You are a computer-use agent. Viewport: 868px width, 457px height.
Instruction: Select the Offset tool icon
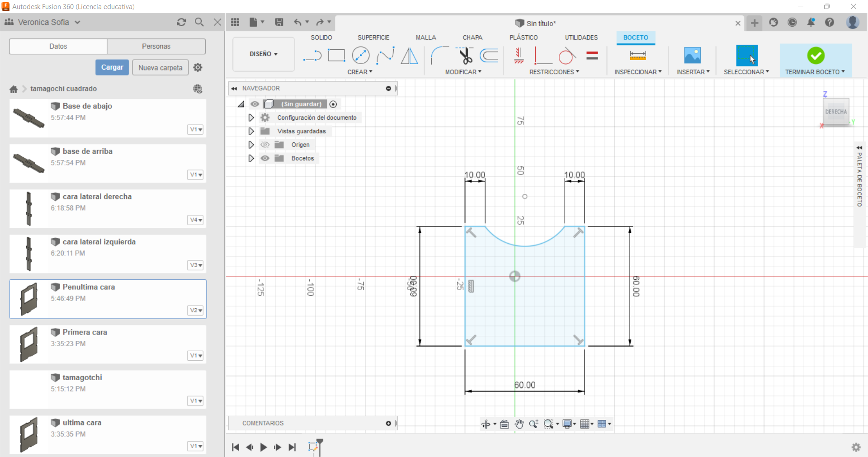pyautogui.click(x=489, y=56)
